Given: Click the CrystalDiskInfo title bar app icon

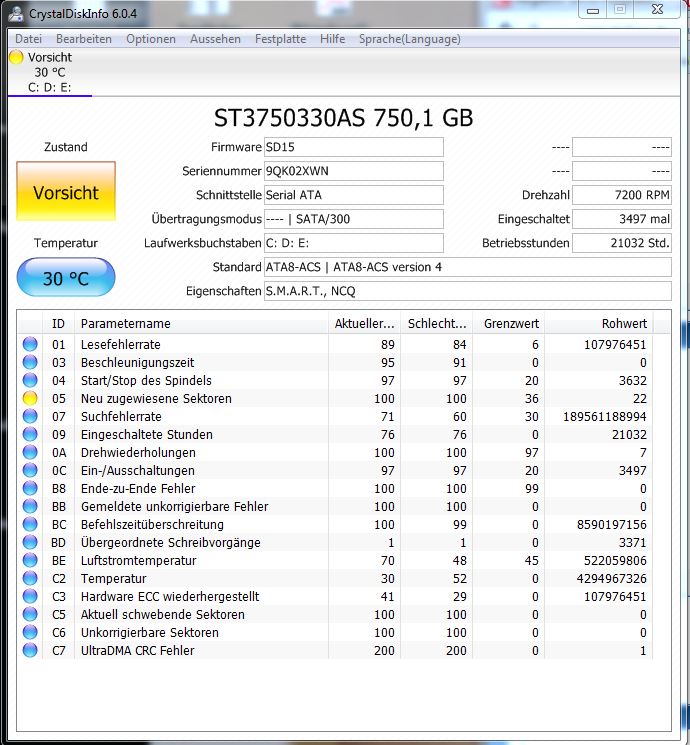Looking at the screenshot, I should tap(16, 14).
